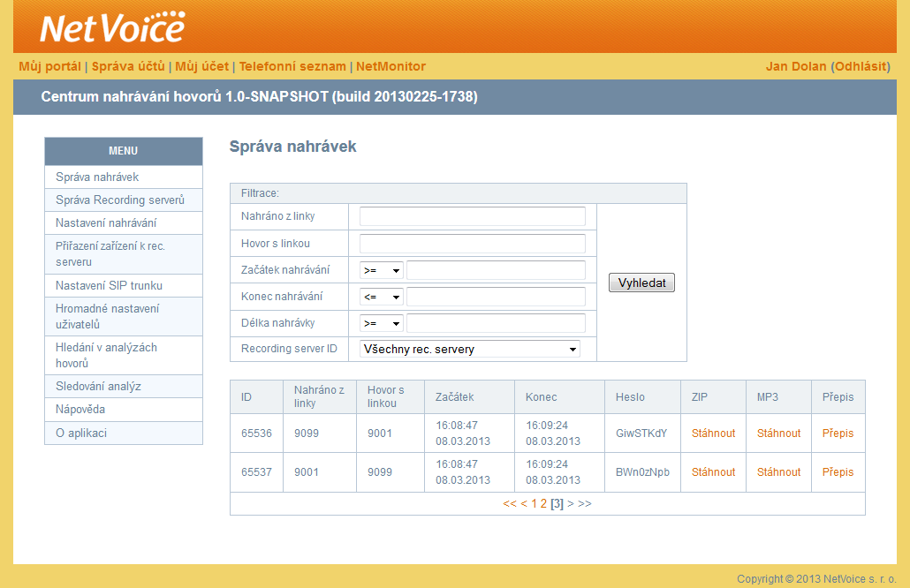Go to page 1 of results

coord(534,504)
